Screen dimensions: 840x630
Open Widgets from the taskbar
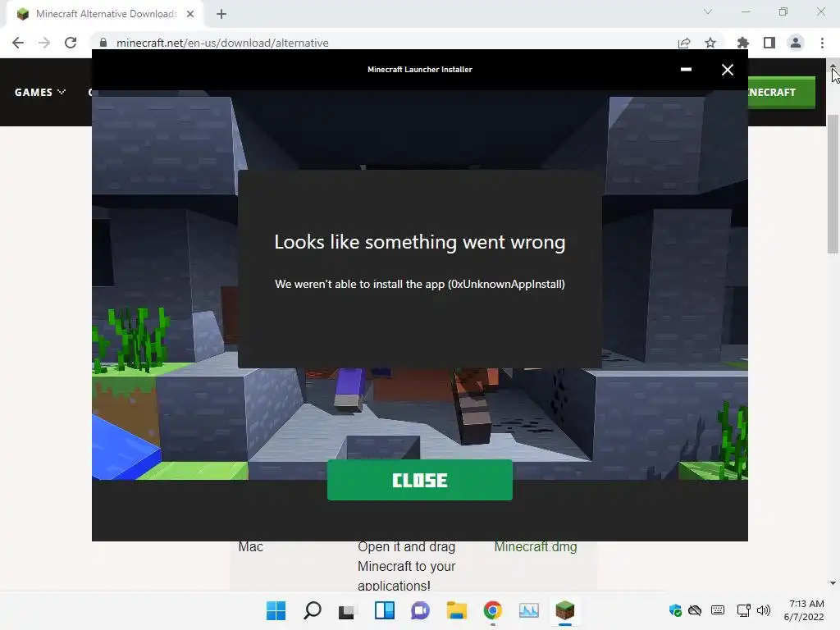[x=384, y=610]
